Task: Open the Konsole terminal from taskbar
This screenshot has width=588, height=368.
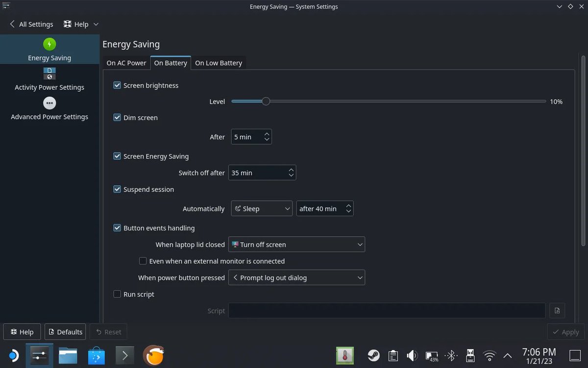Action: (124, 355)
